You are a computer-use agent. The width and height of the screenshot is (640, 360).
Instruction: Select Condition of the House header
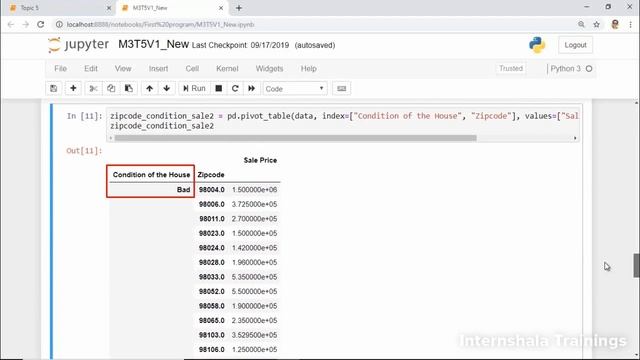click(151, 175)
